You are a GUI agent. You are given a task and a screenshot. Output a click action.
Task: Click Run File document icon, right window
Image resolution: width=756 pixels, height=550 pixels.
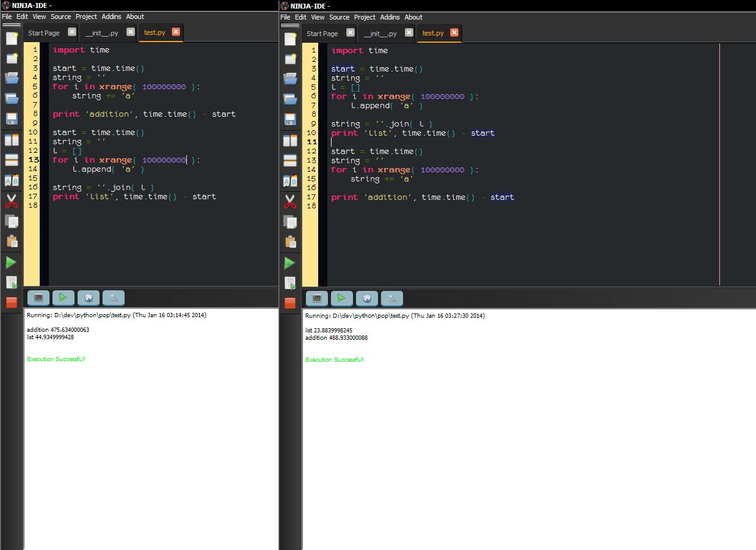pyautogui.click(x=291, y=283)
